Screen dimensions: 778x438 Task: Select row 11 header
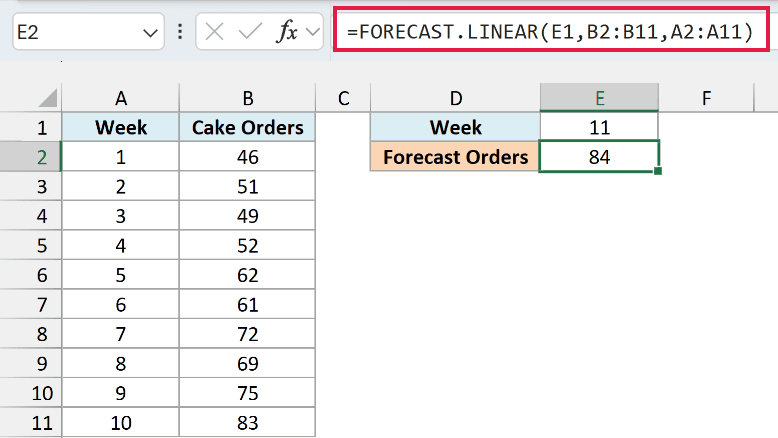coord(31,423)
